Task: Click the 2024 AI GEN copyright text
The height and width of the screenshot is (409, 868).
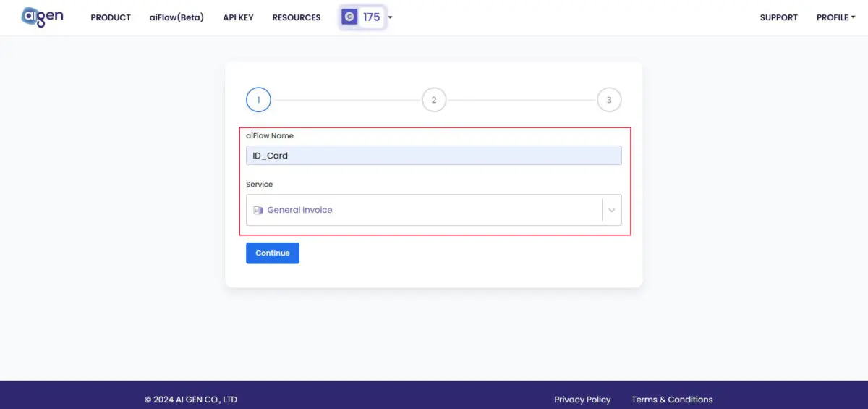Action: (191, 400)
